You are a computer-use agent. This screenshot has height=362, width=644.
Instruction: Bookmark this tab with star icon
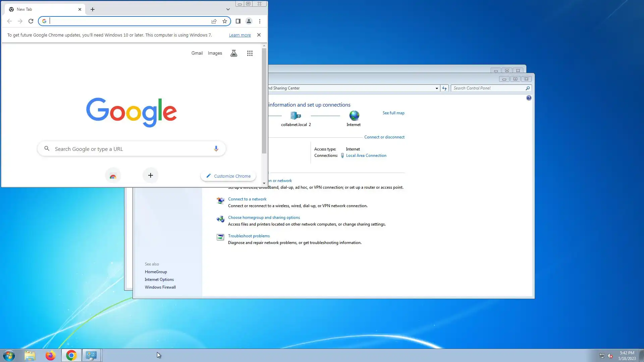click(x=225, y=21)
